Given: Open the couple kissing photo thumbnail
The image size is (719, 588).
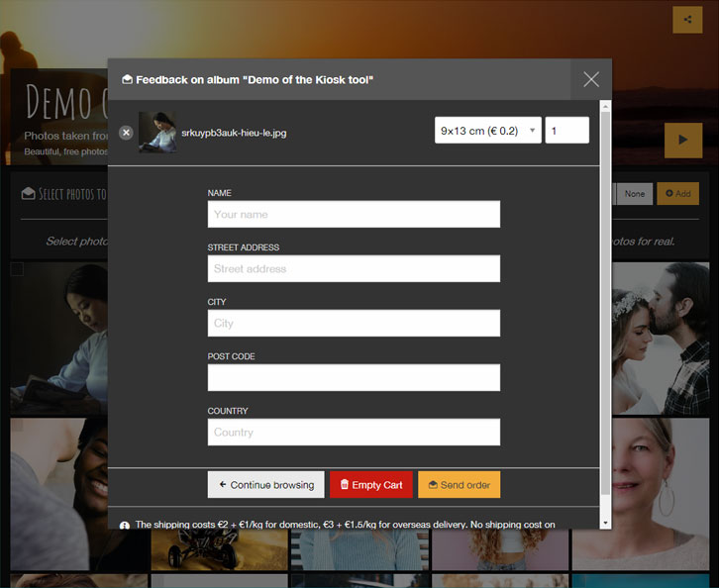Looking at the screenshot, I should (x=661, y=339).
